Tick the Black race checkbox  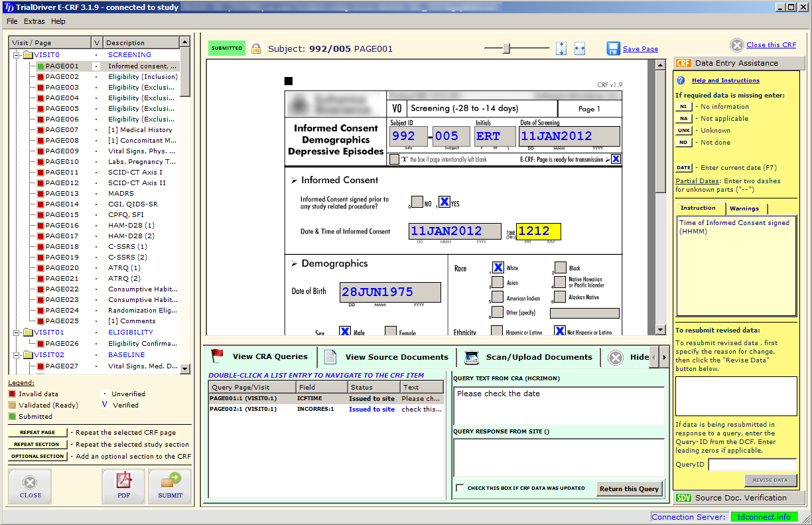561,267
